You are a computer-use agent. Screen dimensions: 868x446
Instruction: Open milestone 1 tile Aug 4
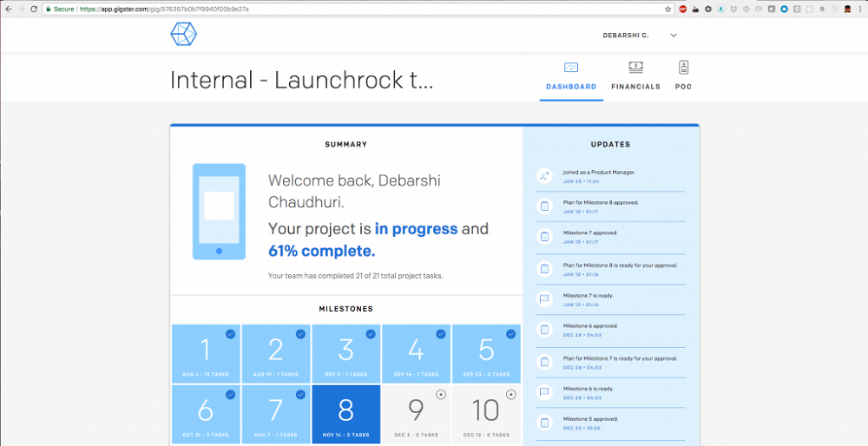coord(206,354)
